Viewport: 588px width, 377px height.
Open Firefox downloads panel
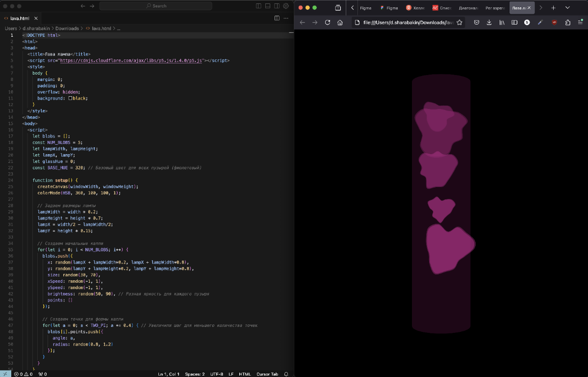click(489, 23)
